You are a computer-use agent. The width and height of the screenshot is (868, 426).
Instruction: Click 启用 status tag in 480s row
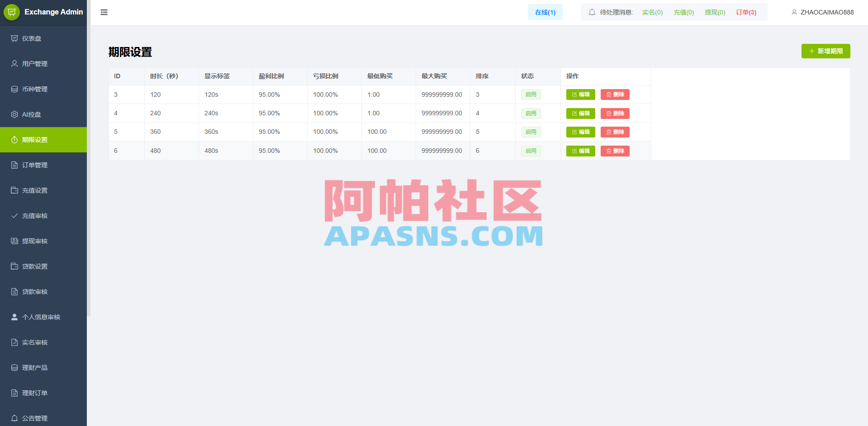[x=531, y=151]
